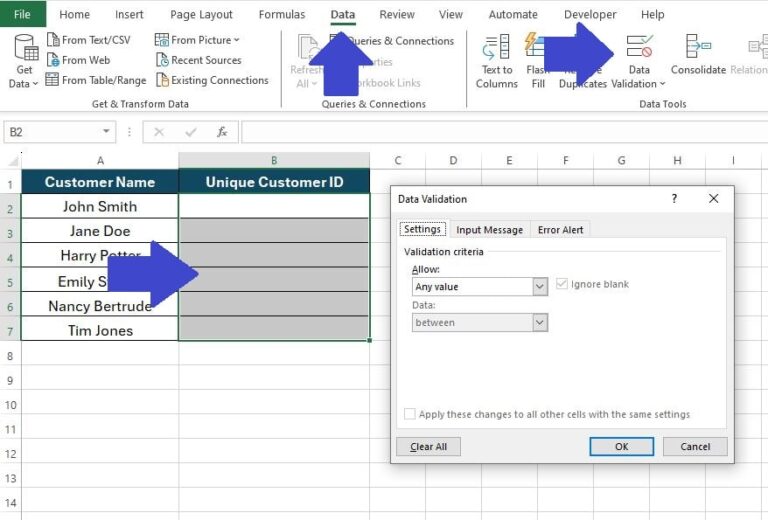Click OK in Data Validation dialog

(x=621, y=446)
